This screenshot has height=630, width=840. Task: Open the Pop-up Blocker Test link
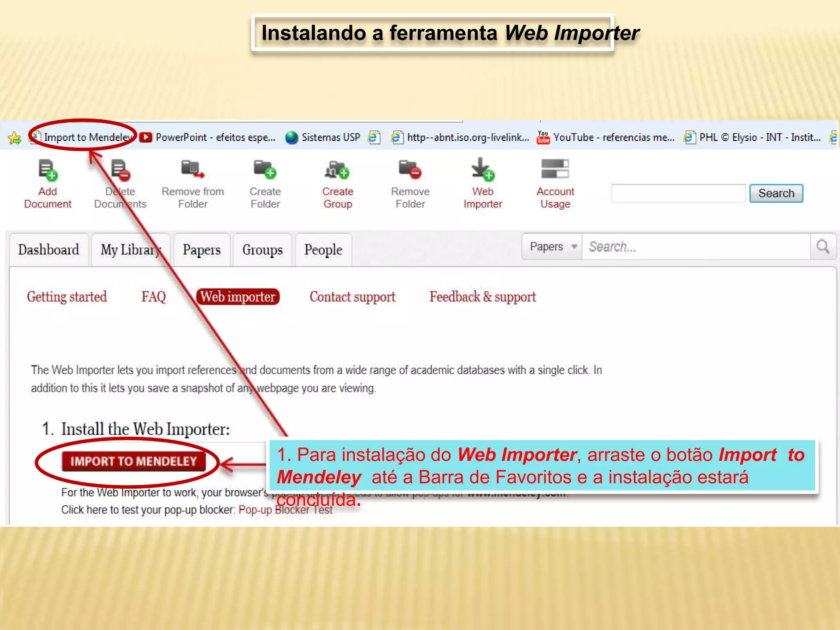[x=285, y=510]
